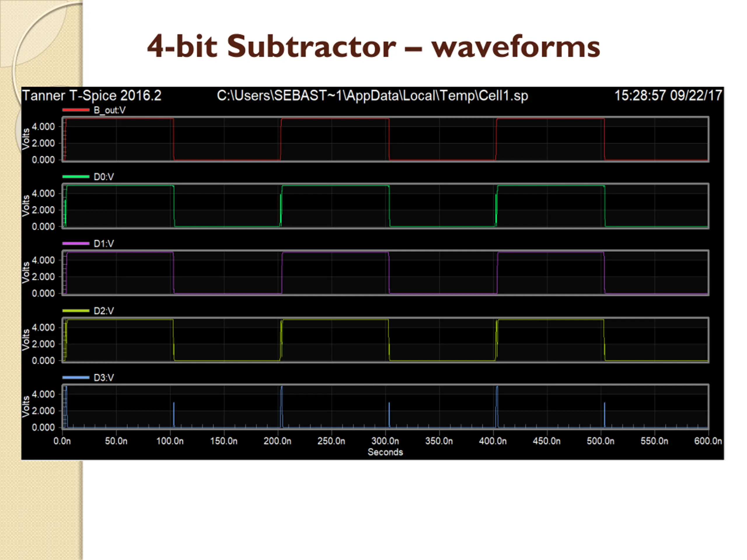
Task: Click the Volts axis label of B_out plot
Action: click(26, 139)
